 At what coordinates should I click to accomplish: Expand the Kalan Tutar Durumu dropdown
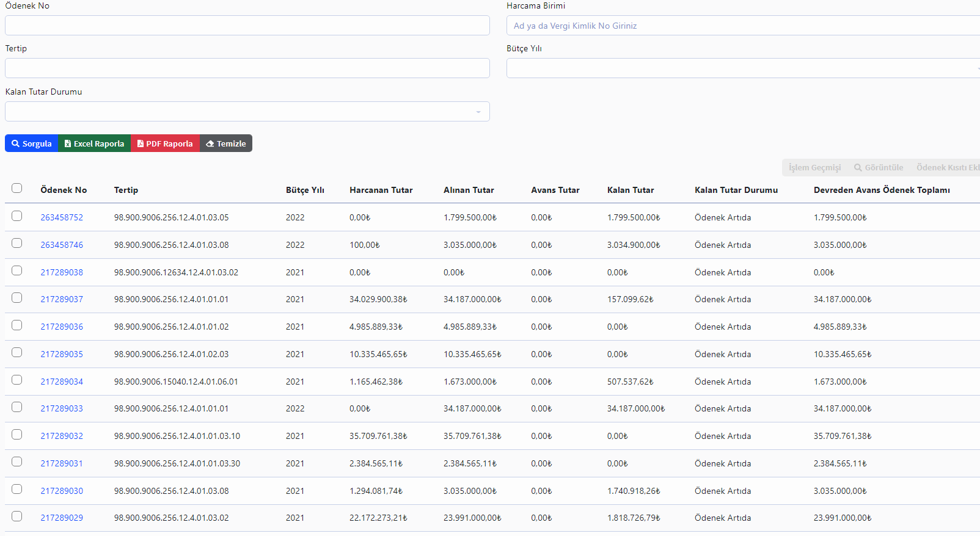tap(247, 112)
